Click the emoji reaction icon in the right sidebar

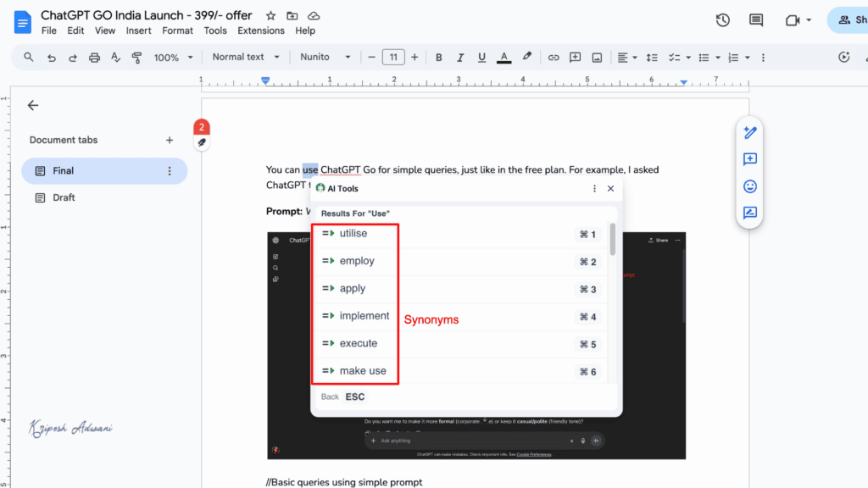749,186
